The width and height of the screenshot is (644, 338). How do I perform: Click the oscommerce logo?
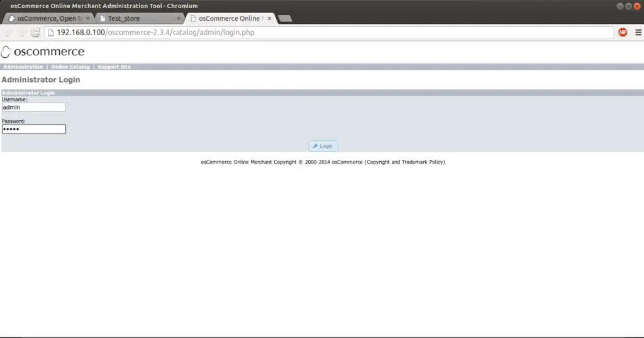tap(43, 52)
